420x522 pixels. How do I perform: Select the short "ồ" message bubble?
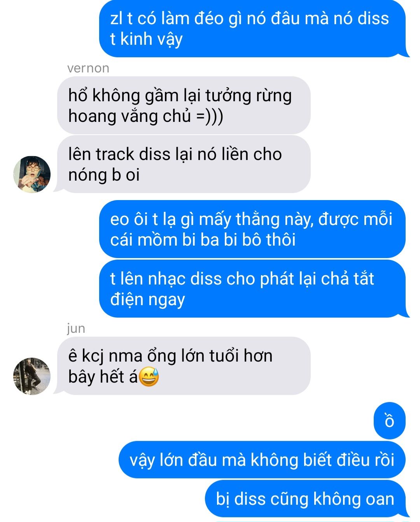[x=390, y=421]
